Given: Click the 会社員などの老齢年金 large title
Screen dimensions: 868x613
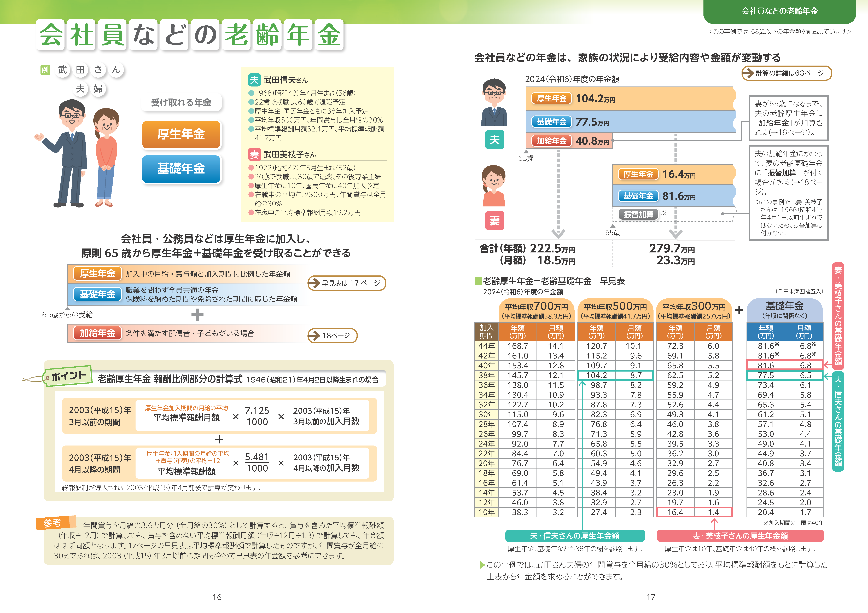Looking at the screenshot, I should 190,35.
